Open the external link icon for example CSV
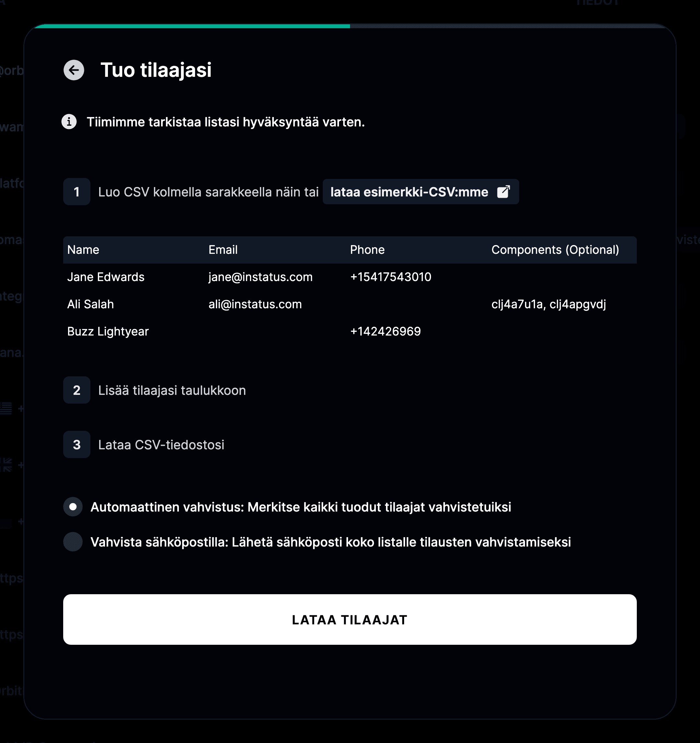 pos(503,192)
